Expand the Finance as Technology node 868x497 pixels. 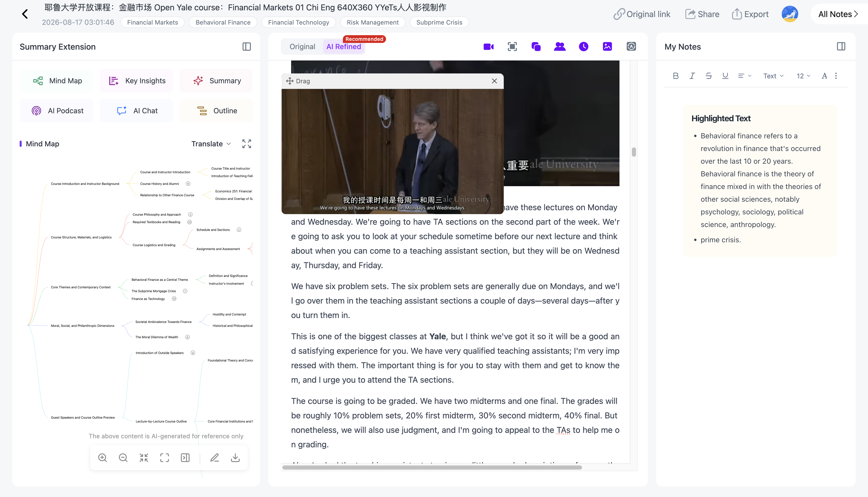[174, 299]
